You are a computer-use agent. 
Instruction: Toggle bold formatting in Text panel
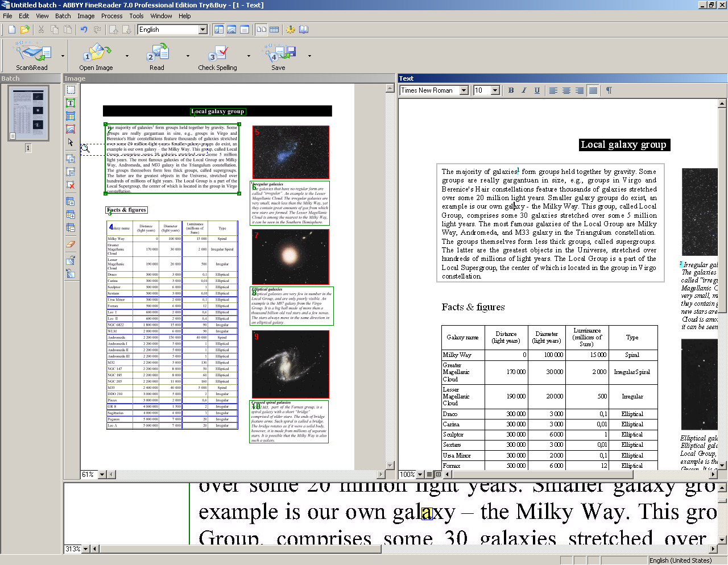click(511, 90)
